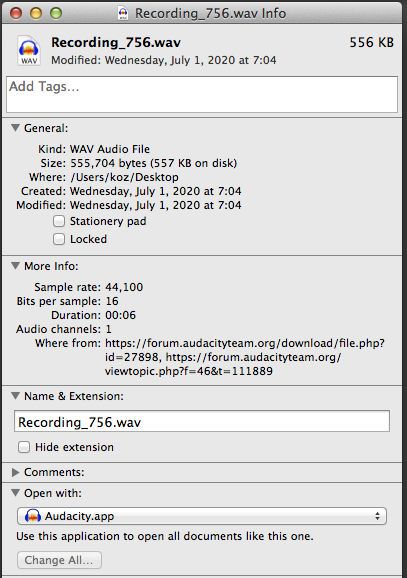The width and height of the screenshot is (407, 578).
Task: Click the Bits per sample value 16
Action: point(112,301)
